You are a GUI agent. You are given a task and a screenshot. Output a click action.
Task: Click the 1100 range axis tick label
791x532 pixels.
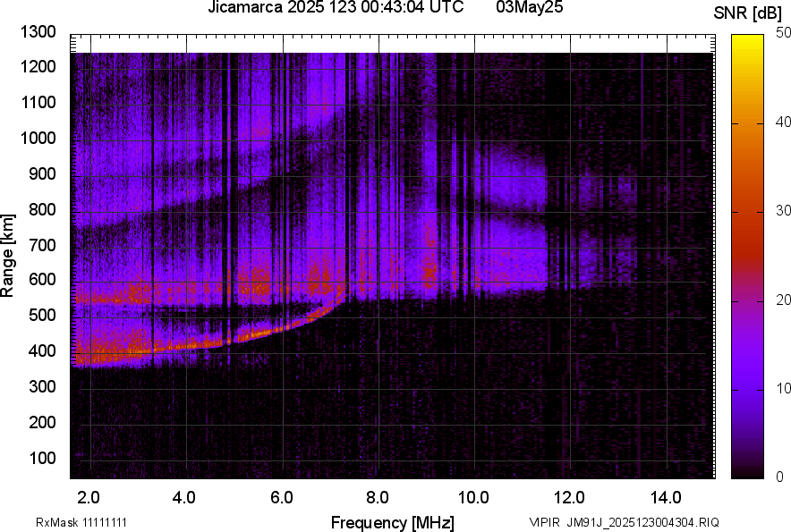click(38, 102)
